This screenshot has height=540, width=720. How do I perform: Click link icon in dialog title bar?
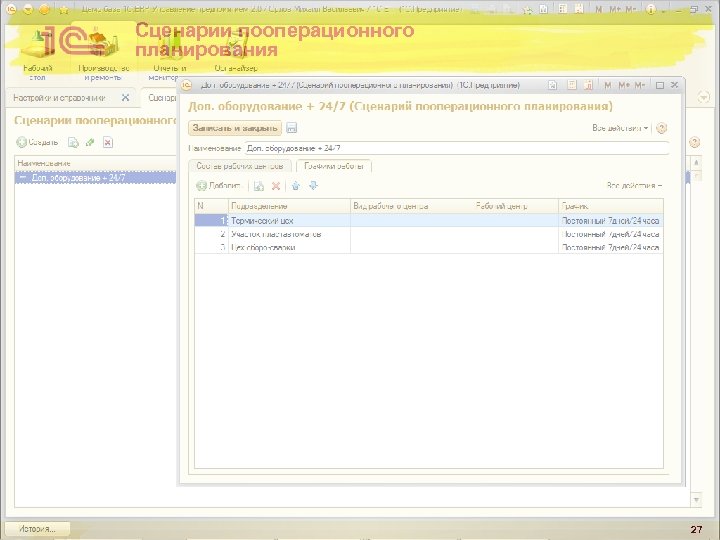553,85
